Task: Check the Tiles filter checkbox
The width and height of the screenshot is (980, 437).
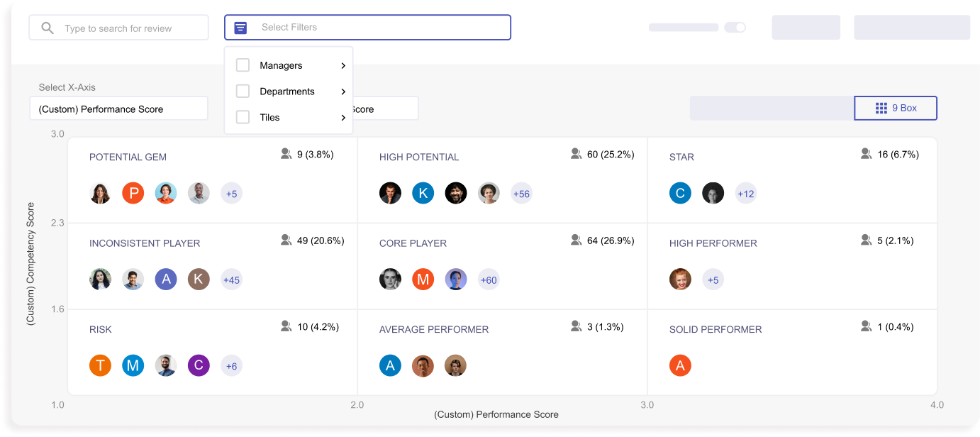Action: point(243,117)
